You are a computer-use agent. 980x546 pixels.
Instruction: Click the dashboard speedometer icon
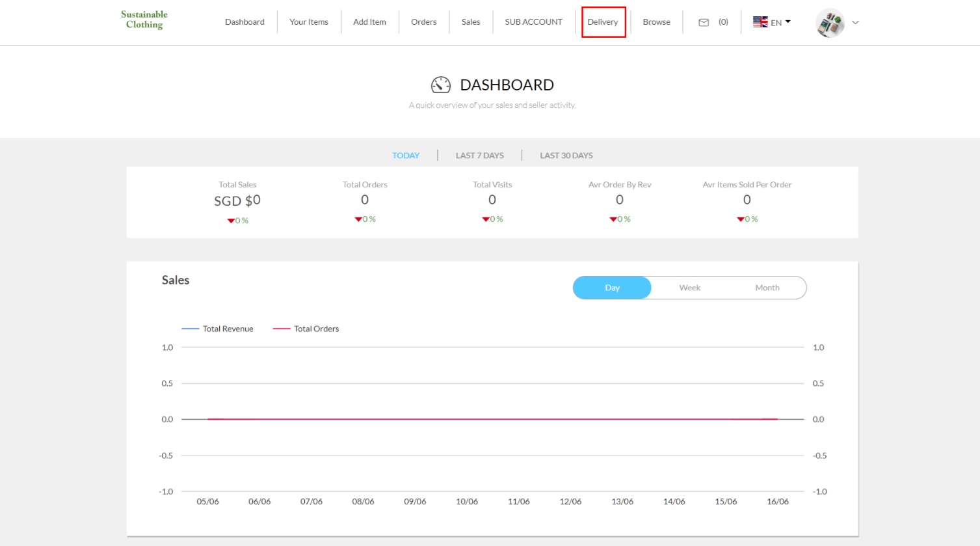click(441, 85)
